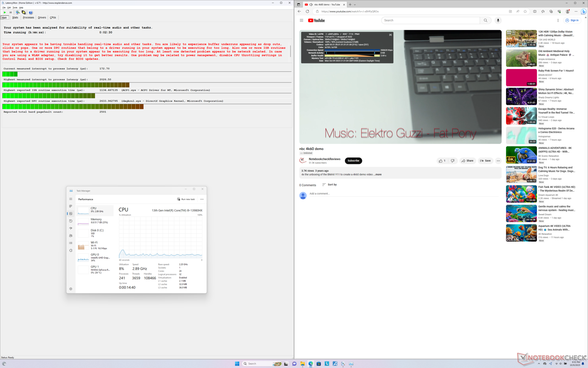The width and height of the screenshot is (588, 368).
Task: Open Task Manager Startup apps icon
Action: [x=71, y=228]
